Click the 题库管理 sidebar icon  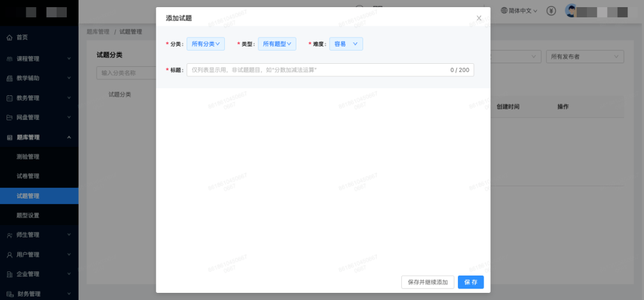tap(10, 137)
